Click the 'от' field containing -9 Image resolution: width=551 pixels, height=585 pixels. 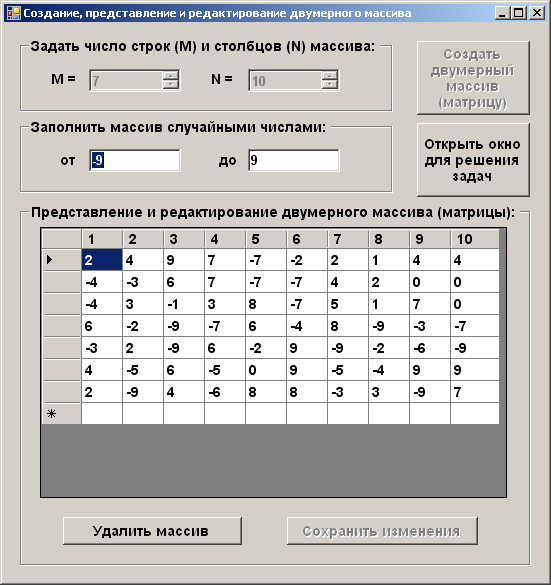pos(135,160)
